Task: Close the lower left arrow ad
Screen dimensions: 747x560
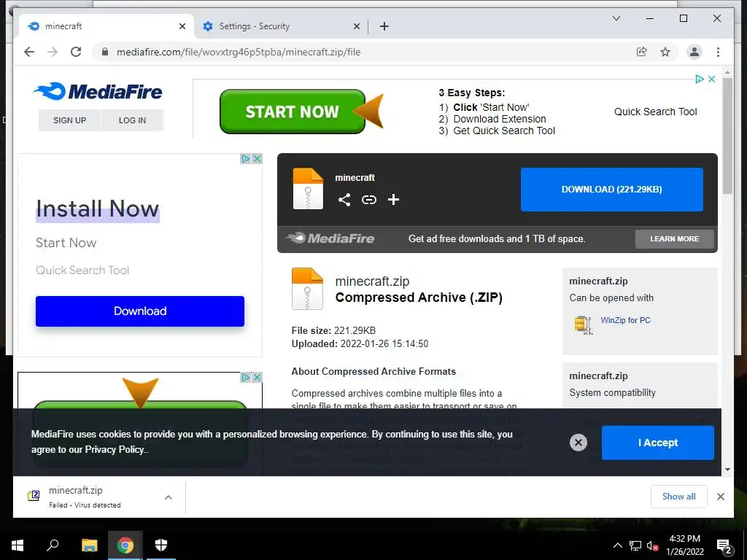Action: pos(257,377)
